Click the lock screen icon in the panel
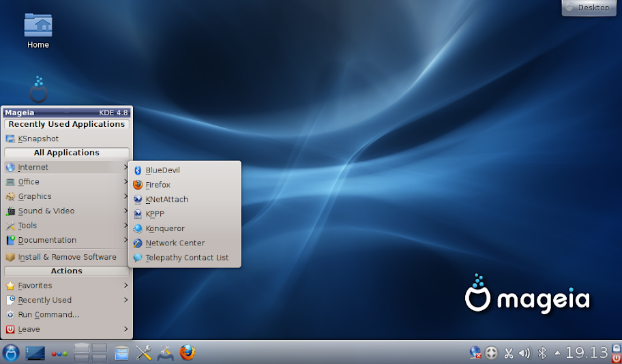 tap(616, 348)
